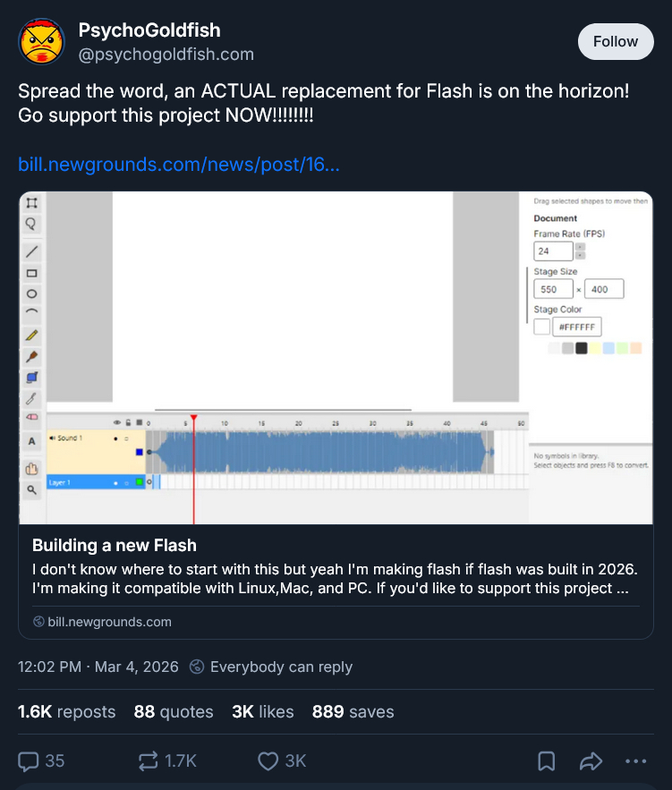
Task: Open the PsychoGoldfish display name link
Action: pos(149,30)
